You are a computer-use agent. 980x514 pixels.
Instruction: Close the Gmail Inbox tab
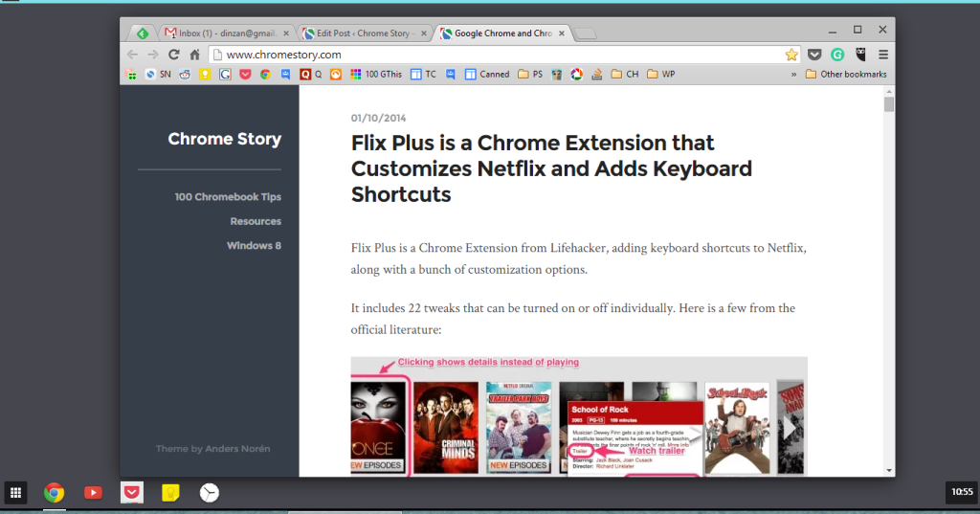tap(285, 34)
